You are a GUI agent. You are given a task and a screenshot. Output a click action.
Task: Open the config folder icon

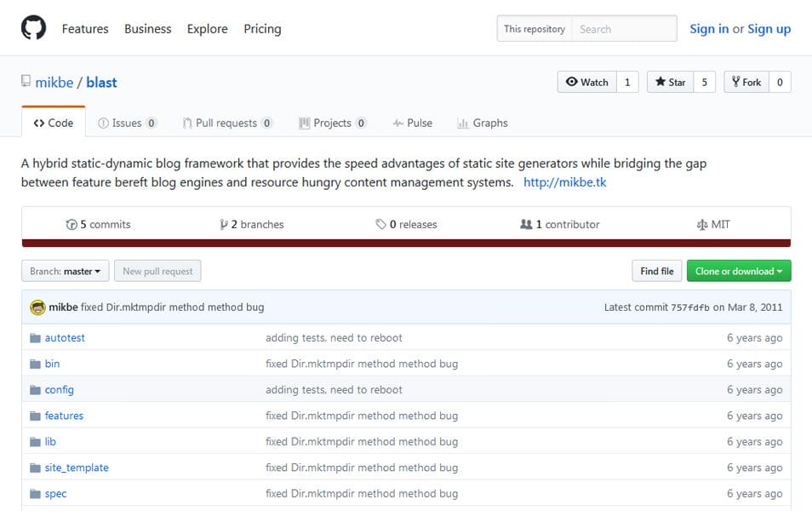tap(35, 390)
